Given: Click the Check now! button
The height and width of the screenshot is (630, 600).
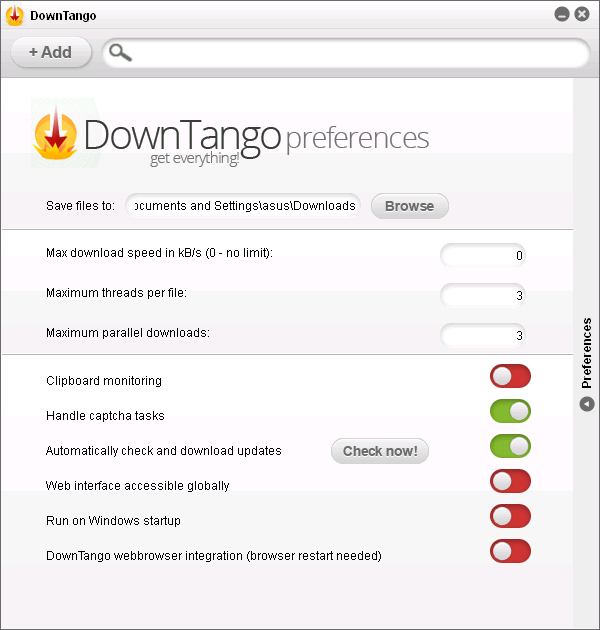Looking at the screenshot, I should (380, 451).
